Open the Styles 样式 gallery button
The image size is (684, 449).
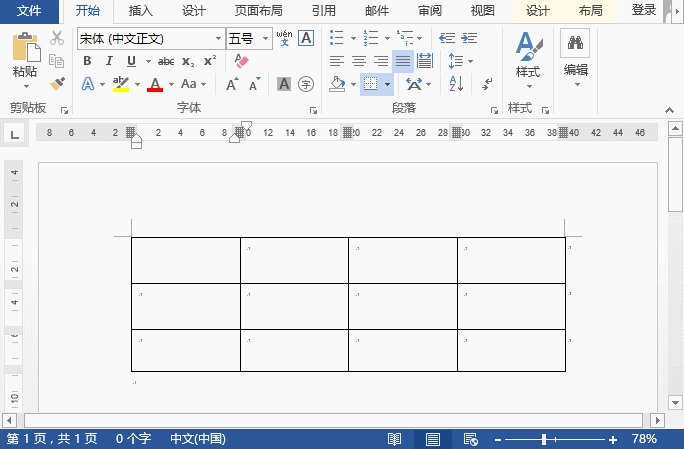[528, 59]
